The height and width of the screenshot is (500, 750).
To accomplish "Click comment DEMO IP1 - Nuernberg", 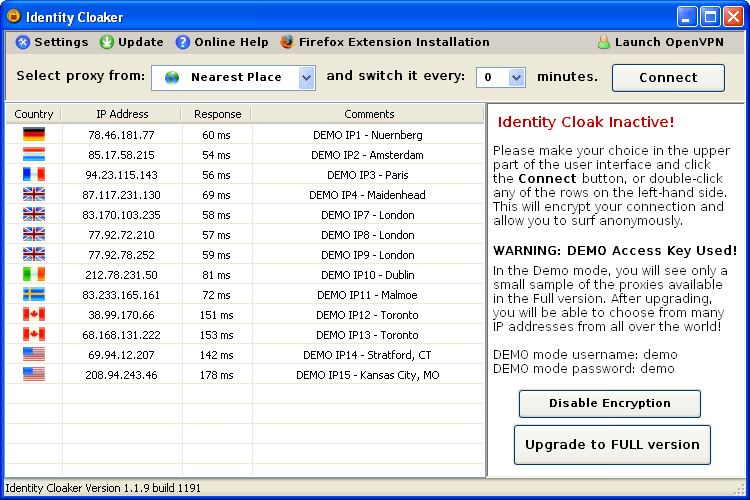I will [368, 135].
